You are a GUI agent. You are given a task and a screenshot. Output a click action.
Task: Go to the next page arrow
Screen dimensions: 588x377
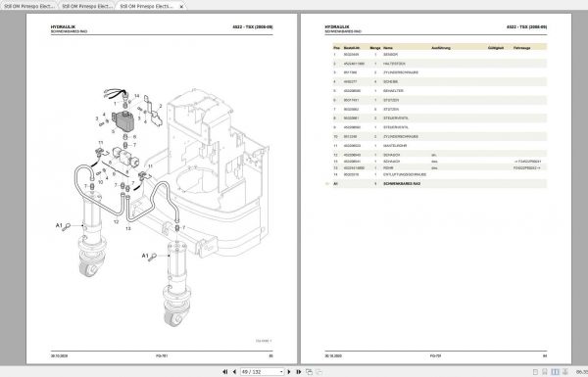(x=289, y=372)
